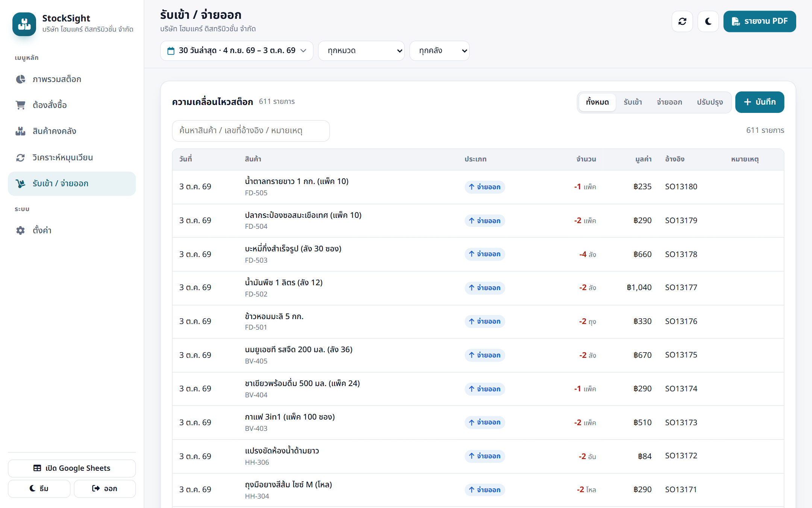Focus the ค้นหาสินค้า search field
Viewport: 812px width, 508px height.
[x=251, y=131]
